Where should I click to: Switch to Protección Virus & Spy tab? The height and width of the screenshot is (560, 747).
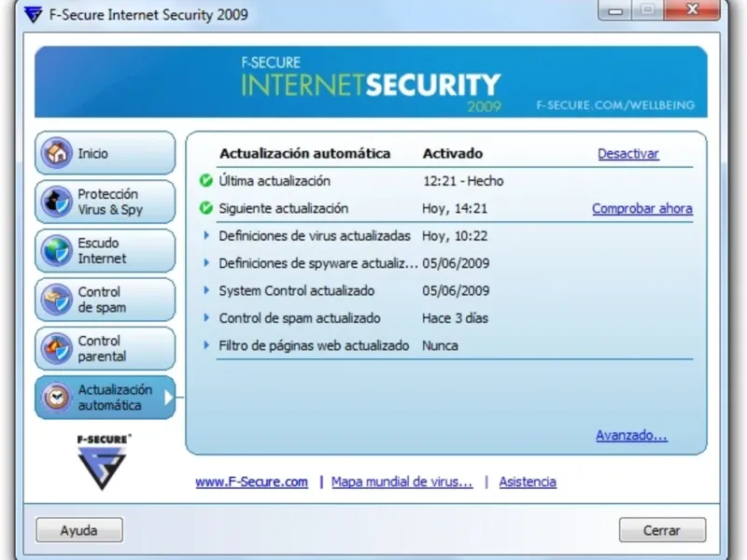(106, 202)
